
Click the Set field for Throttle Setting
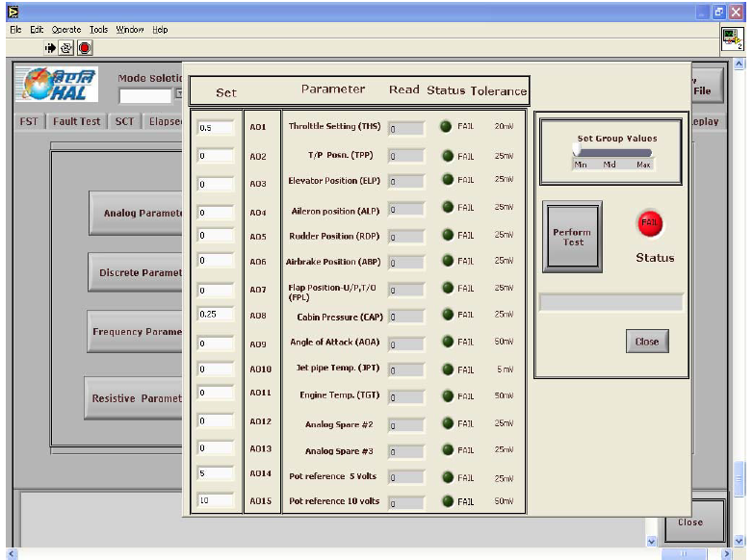coord(216,127)
